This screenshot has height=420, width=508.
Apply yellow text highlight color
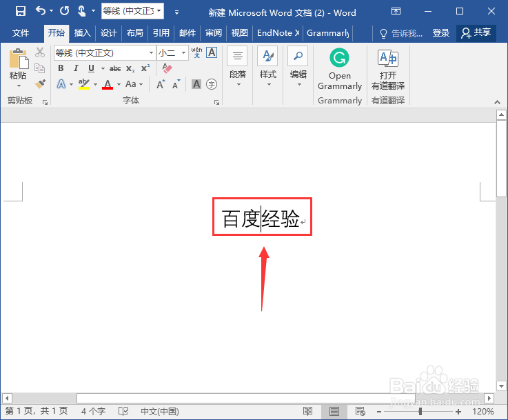click(84, 84)
